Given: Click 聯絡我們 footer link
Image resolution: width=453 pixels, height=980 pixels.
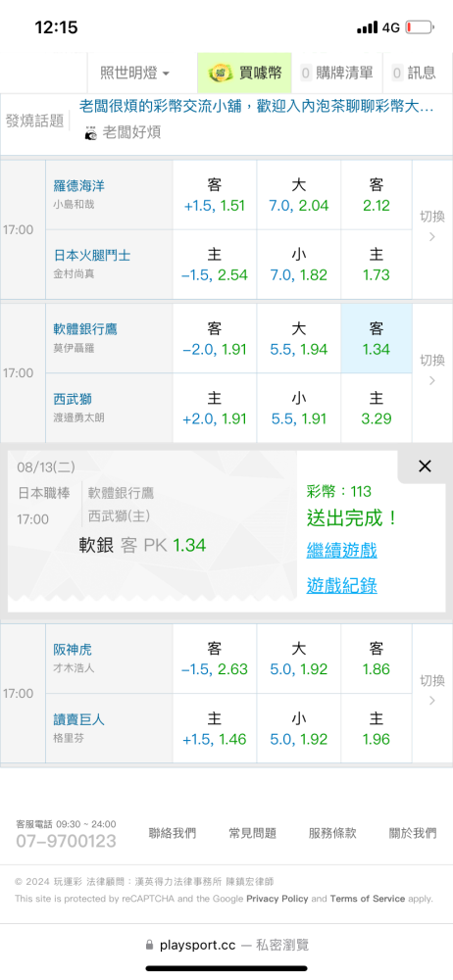Looking at the screenshot, I should tap(172, 833).
